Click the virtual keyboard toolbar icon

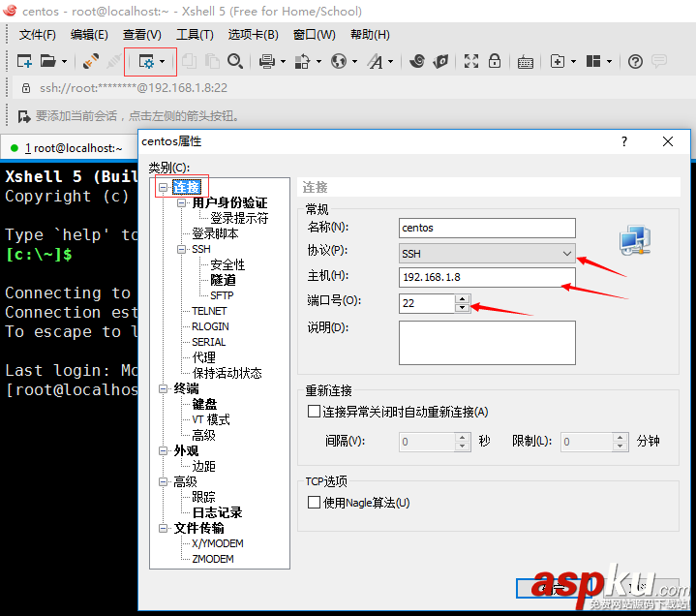(526, 62)
